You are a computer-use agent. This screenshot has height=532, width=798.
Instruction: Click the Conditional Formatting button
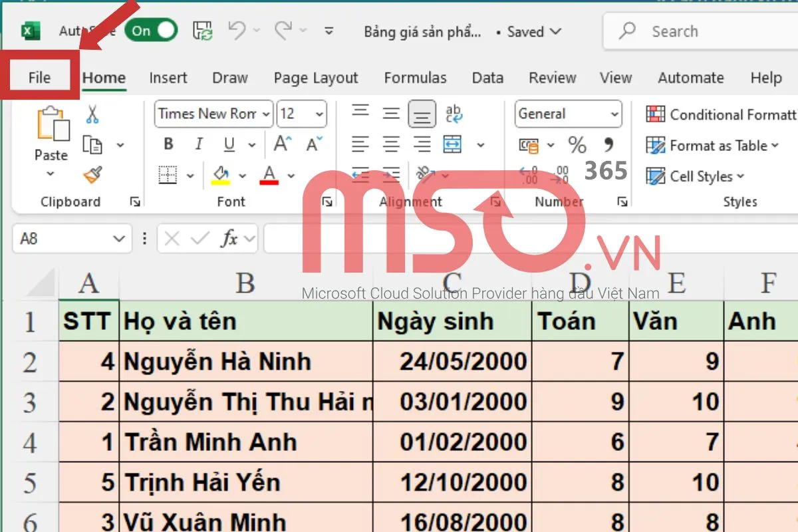coord(722,114)
